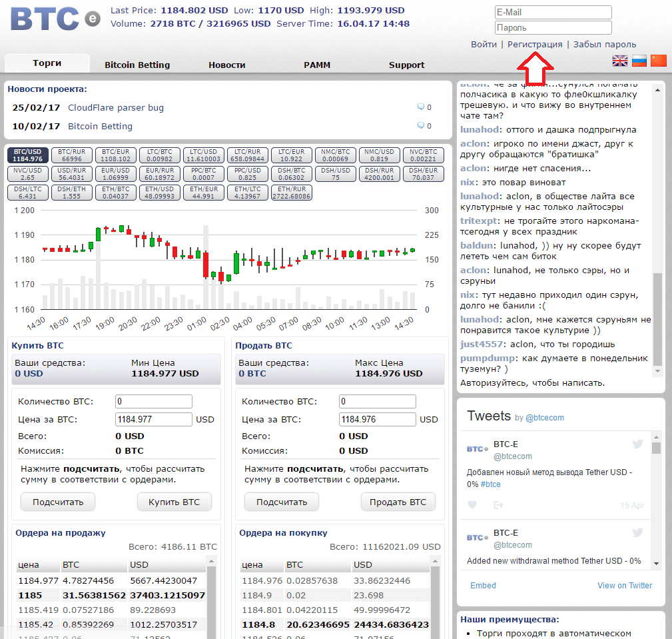
Task: Share the Tether USD withdrawal tweet in Russian
Action: (498, 505)
